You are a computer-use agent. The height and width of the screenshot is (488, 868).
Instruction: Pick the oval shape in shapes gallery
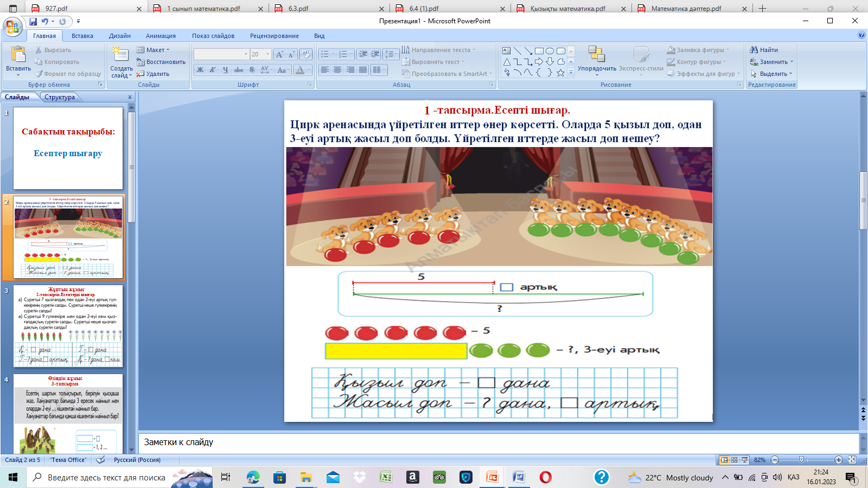point(550,51)
